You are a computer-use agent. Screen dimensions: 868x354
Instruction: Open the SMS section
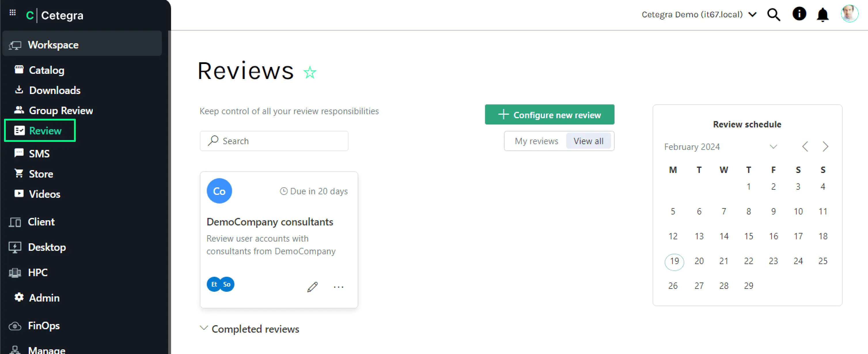pyautogui.click(x=39, y=153)
